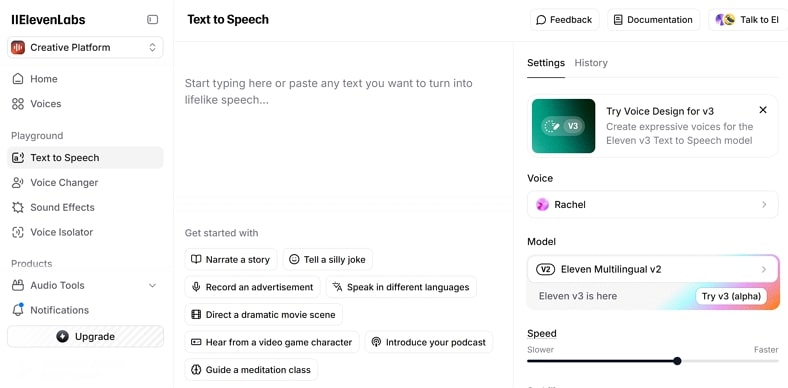The width and height of the screenshot is (788, 388).
Task: Open Documentation from the top bar
Action: (x=653, y=20)
